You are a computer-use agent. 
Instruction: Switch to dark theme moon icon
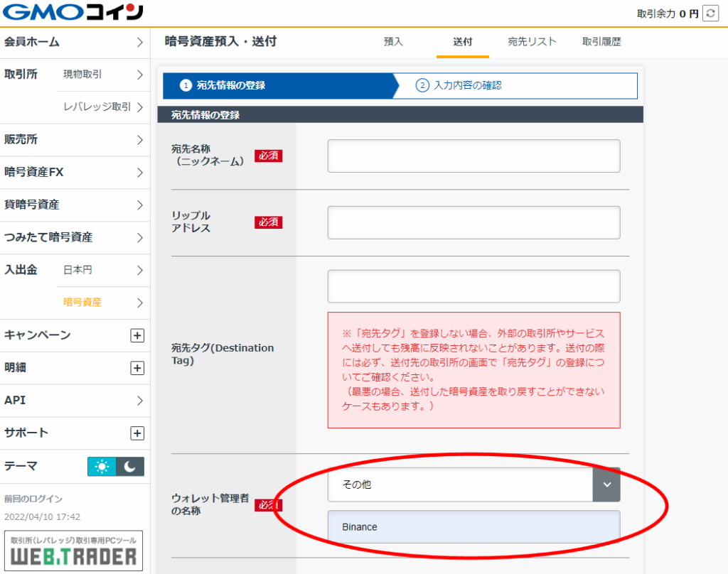(130, 466)
